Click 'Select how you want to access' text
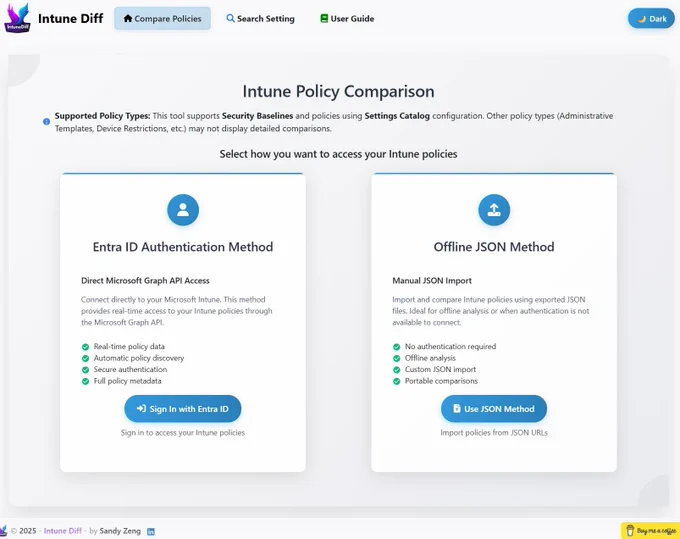 click(x=338, y=154)
